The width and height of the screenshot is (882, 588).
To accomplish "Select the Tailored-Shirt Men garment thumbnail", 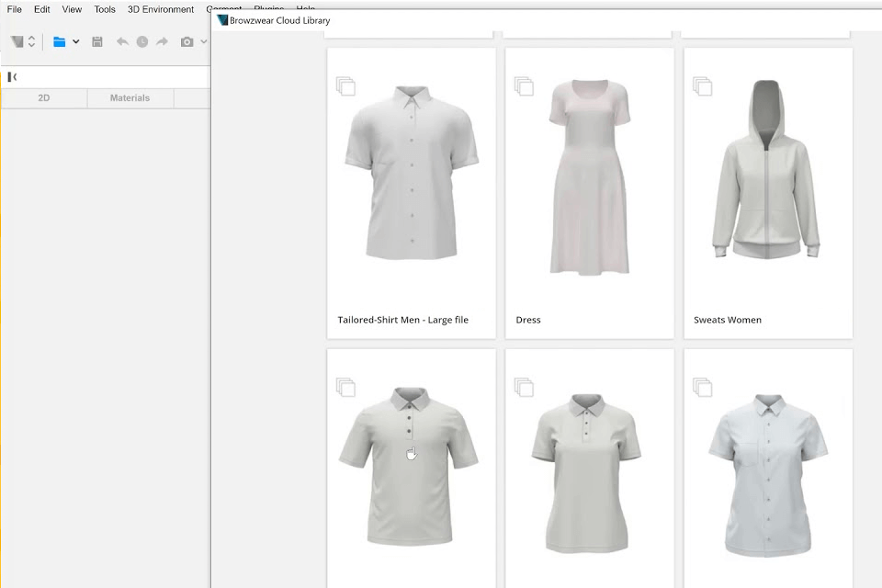I will click(x=412, y=173).
